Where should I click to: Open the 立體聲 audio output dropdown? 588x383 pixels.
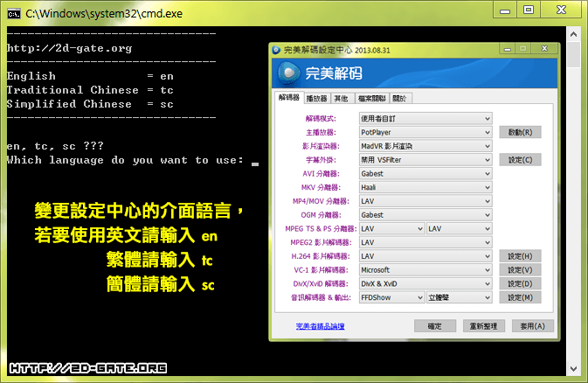click(x=460, y=298)
